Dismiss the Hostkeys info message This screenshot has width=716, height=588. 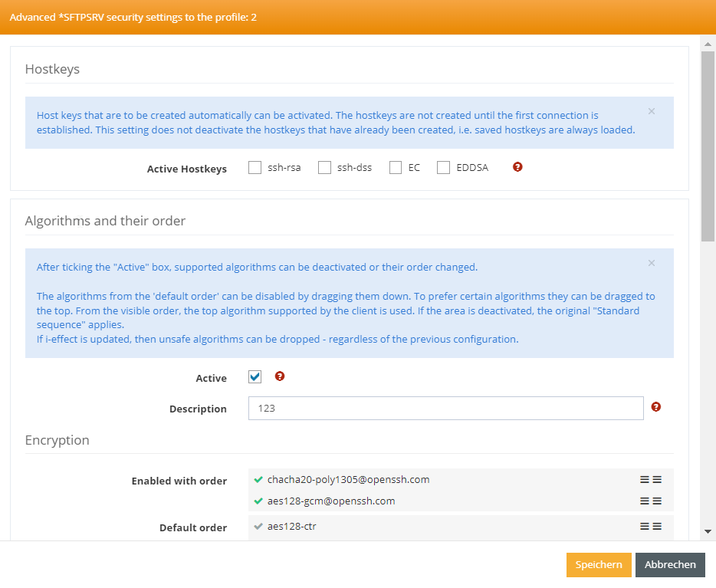pyautogui.click(x=652, y=111)
